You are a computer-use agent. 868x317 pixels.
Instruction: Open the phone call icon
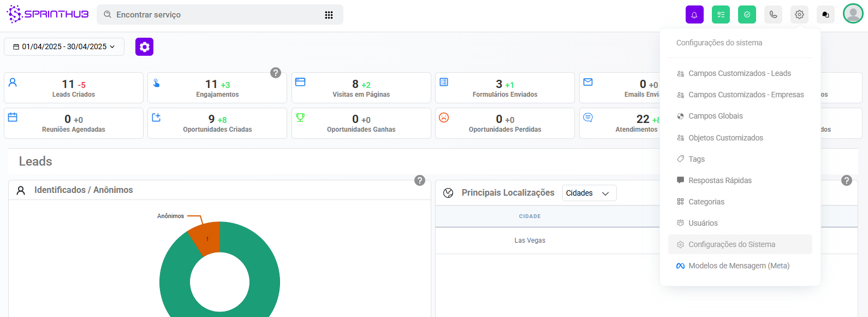773,15
